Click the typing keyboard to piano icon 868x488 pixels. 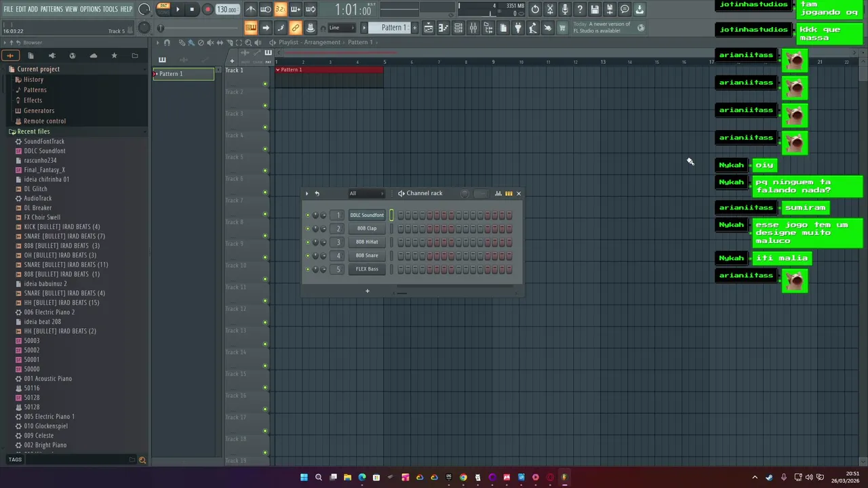pos(251,28)
